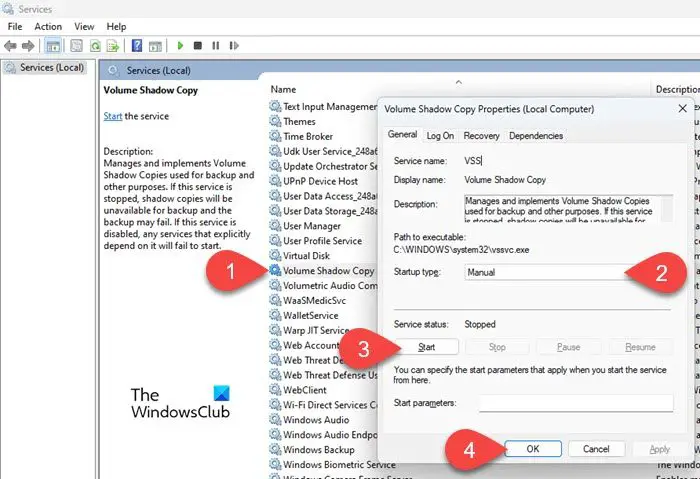Click gear icon beside Windows Biometric Service
This screenshot has height=479, width=700.
pos(275,464)
